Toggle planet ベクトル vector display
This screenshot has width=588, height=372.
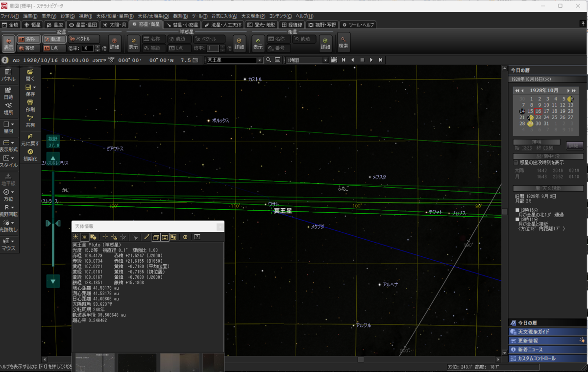point(83,39)
